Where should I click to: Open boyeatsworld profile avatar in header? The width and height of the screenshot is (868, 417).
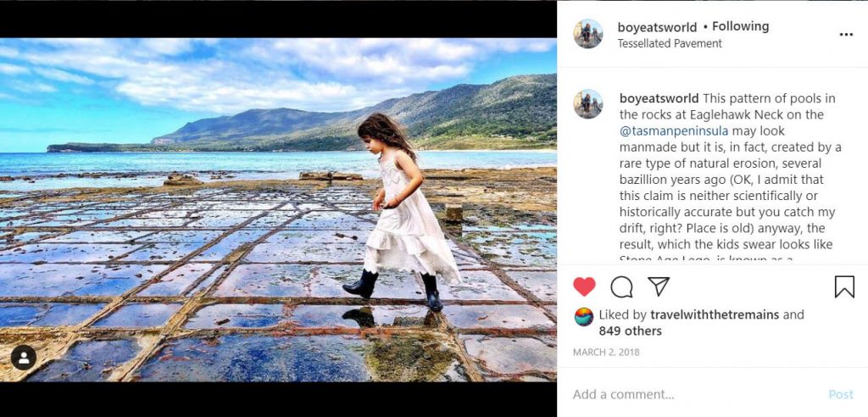tap(588, 34)
